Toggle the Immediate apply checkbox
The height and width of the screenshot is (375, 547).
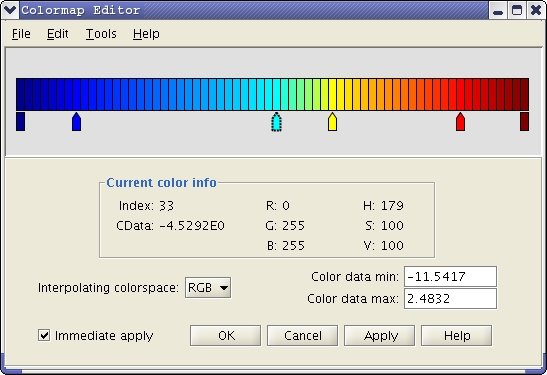(x=44, y=335)
